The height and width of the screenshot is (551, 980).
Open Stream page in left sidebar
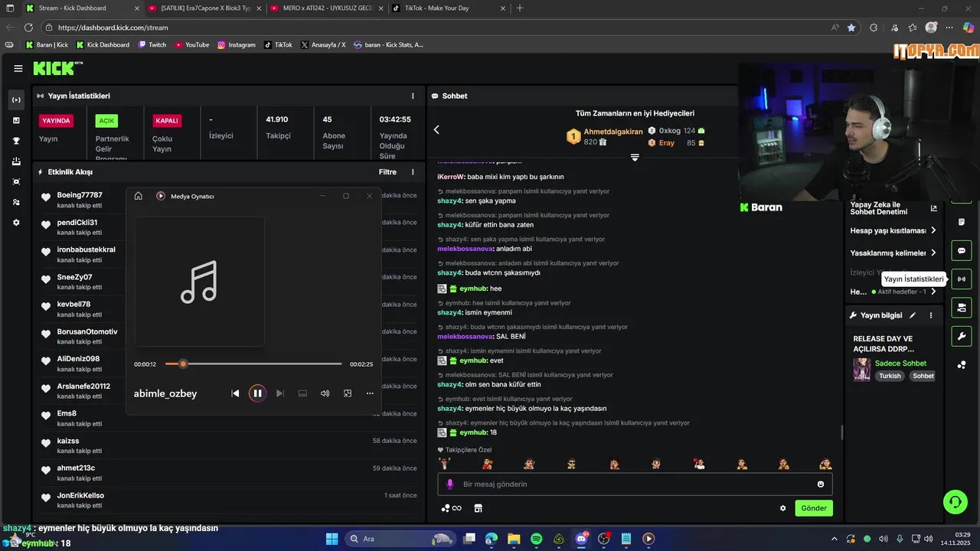click(x=16, y=99)
